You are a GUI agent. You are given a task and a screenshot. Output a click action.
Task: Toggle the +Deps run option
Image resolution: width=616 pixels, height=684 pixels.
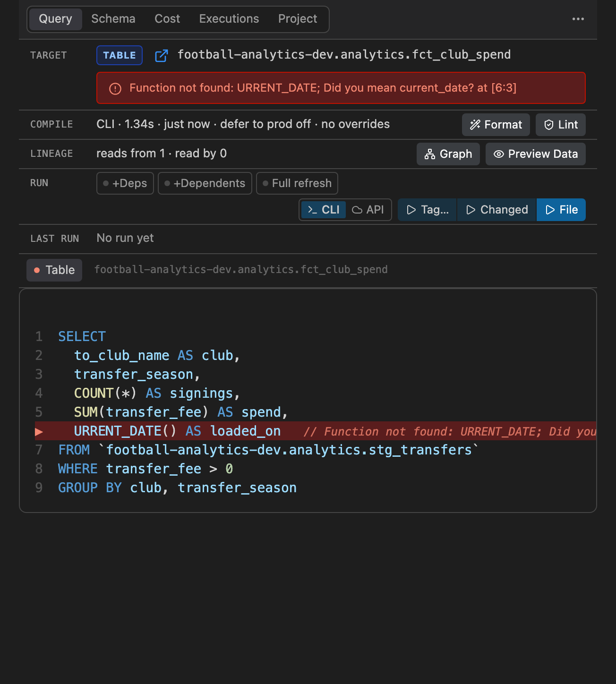coord(125,183)
